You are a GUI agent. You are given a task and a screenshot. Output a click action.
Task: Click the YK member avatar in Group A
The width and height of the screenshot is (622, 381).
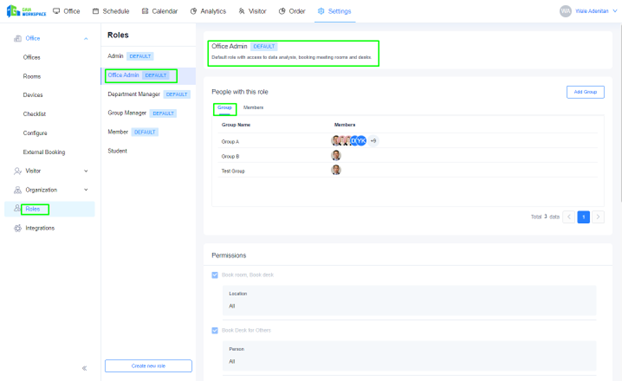pyautogui.click(x=361, y=141)
